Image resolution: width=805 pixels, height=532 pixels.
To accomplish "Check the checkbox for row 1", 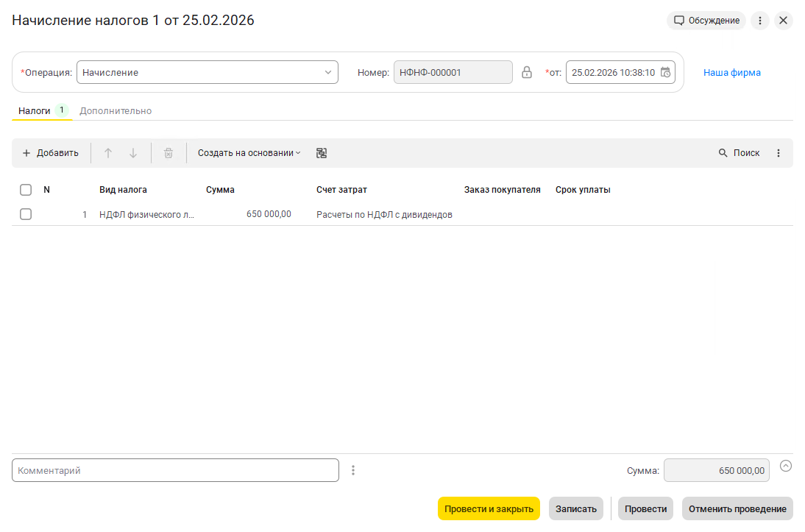I will click(26, 214).
